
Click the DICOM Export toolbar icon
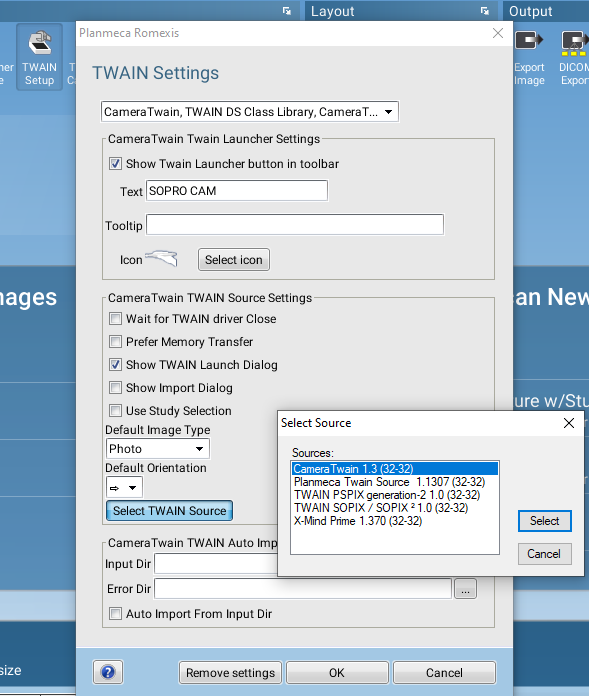tap(573, 57)
